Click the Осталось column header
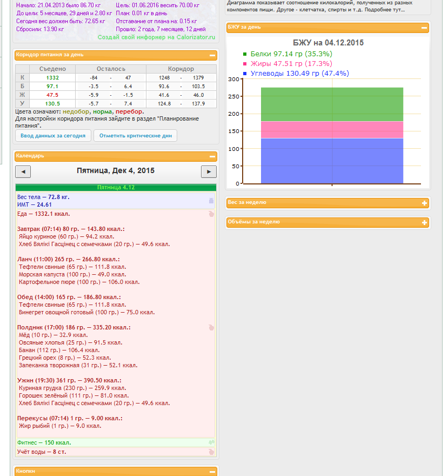 click(x=111, y=69)
